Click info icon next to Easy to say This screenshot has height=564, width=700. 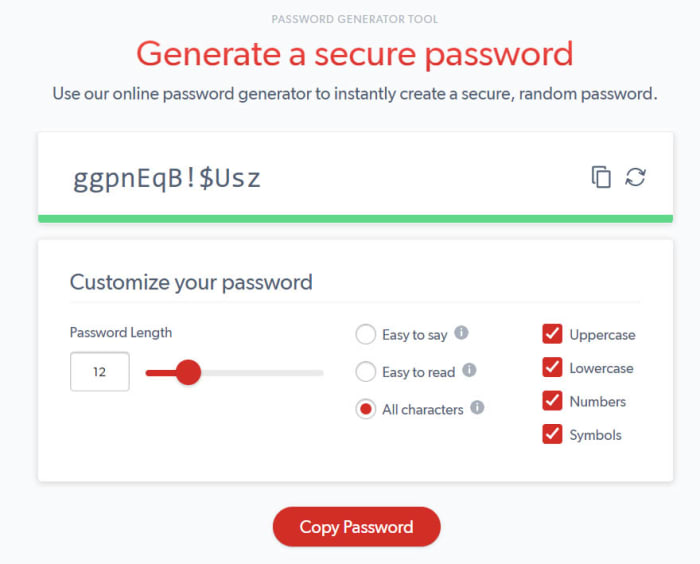pyautogui.click(x=462, y=333)
